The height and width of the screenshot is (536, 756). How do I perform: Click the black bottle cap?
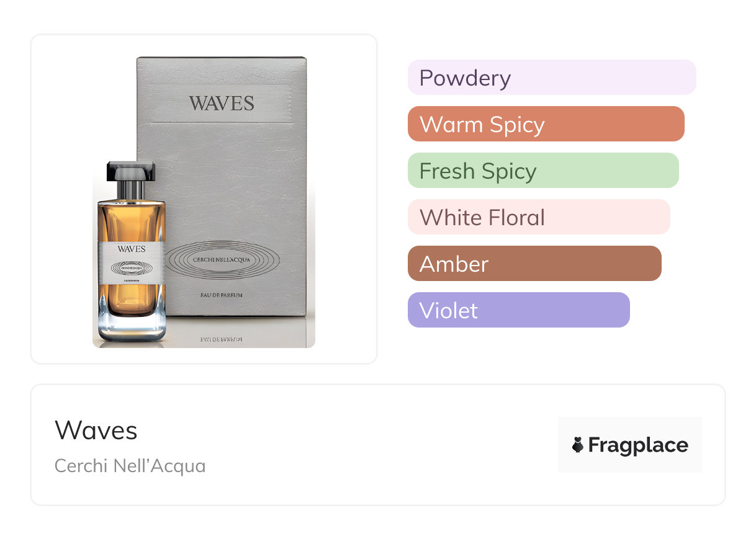pos(131,171)
